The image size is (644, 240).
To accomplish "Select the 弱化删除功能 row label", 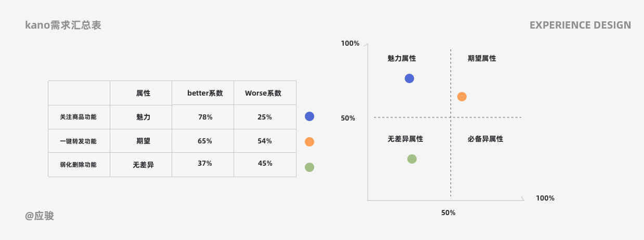I will point(79,165).
